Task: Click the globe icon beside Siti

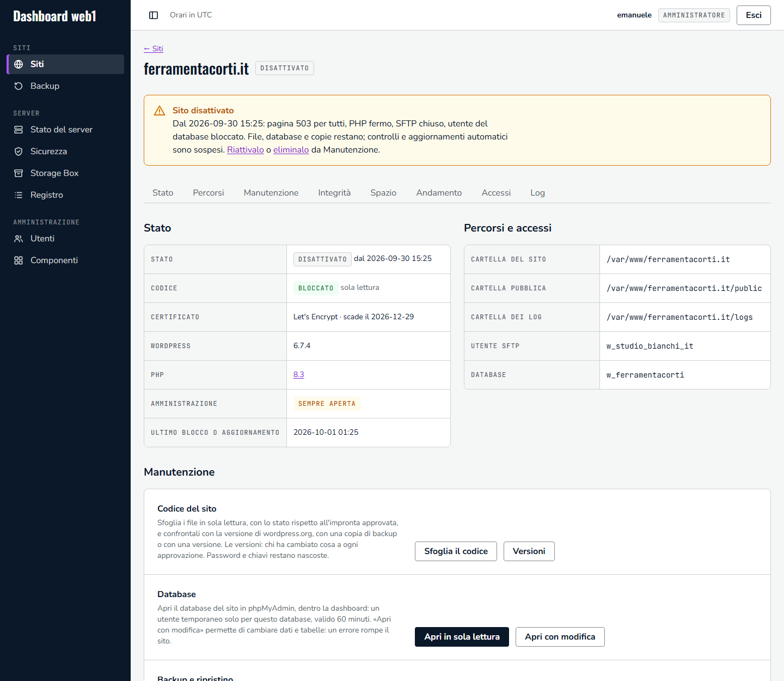Action: [x=19, y=64]
